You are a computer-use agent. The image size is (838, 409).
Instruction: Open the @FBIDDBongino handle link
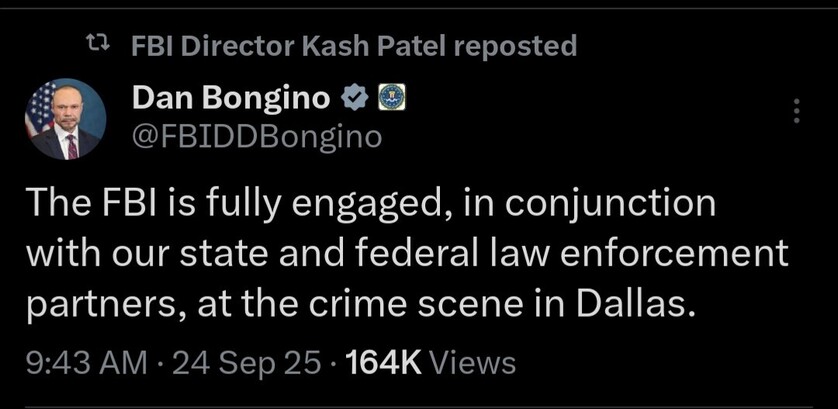257,136
